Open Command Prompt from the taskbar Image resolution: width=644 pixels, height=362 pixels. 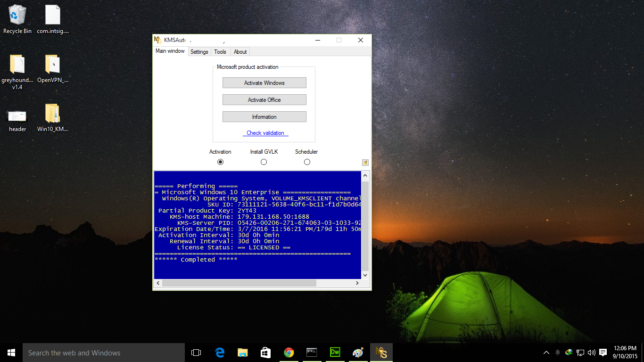click(312, 352)
